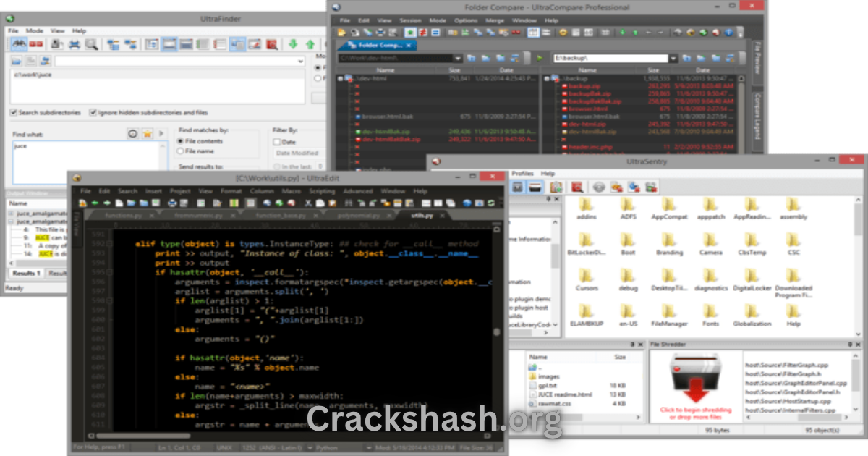This screenshot has height=456, width=868.
Task: Click the red shredder icon in File Shredder panel
Action: 694,376
